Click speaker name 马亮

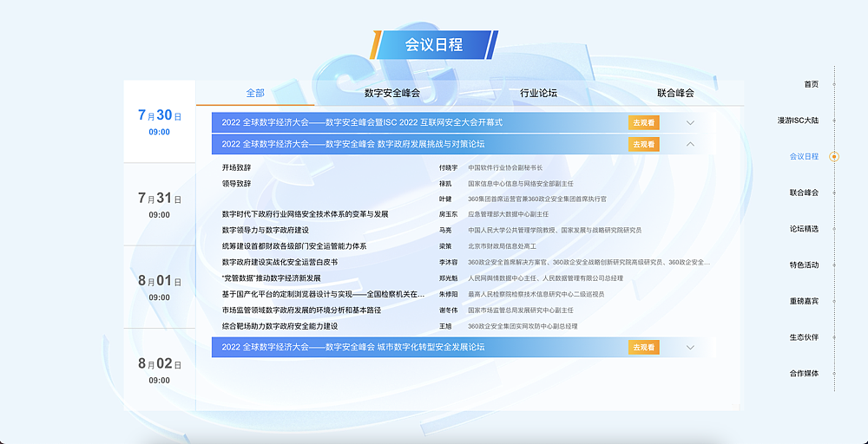(x=445, y=230)
